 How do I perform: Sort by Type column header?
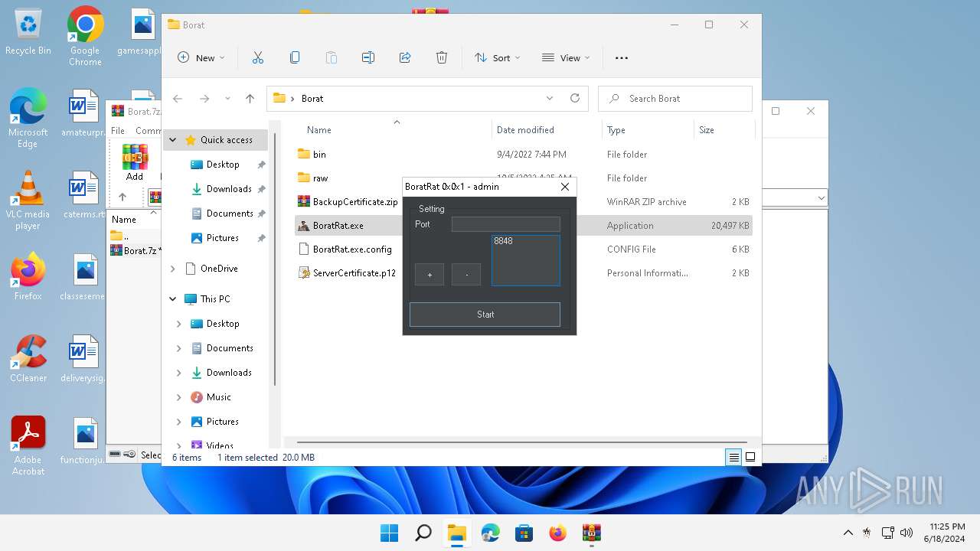(x=648, y=130)
